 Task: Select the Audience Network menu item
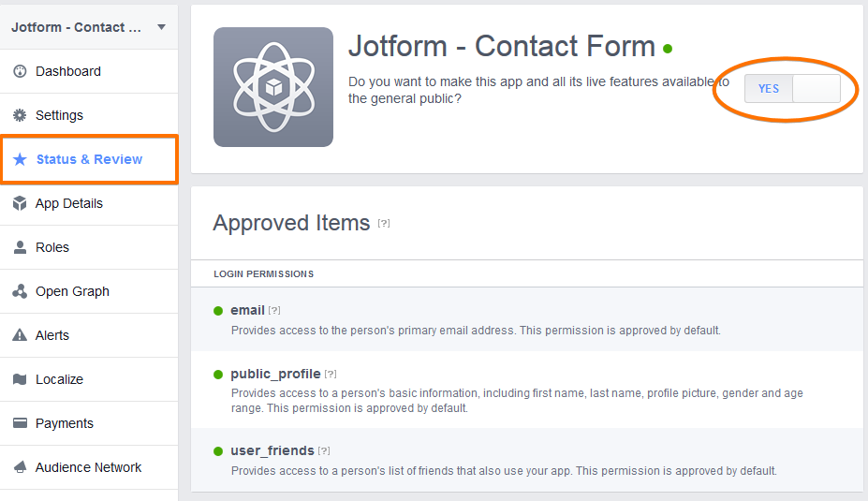pyautogui.click(x=88, y=467)
